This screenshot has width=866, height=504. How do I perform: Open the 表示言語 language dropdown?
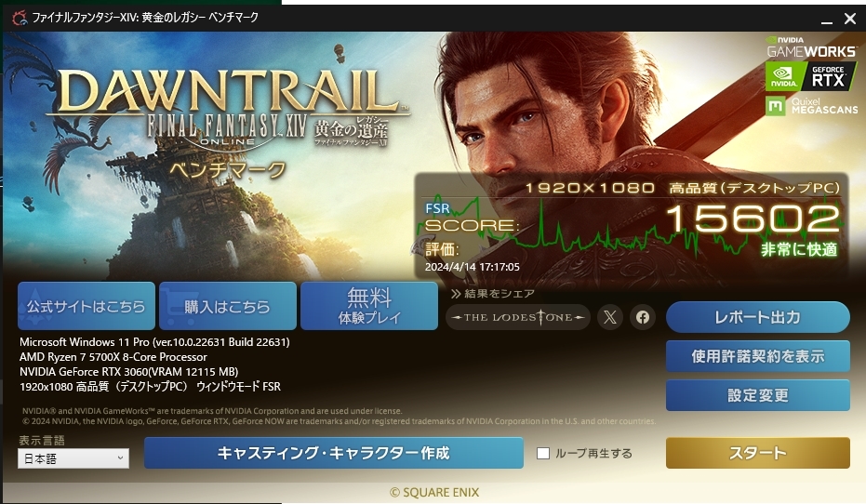pyautogui.click(x=73, y=458)
